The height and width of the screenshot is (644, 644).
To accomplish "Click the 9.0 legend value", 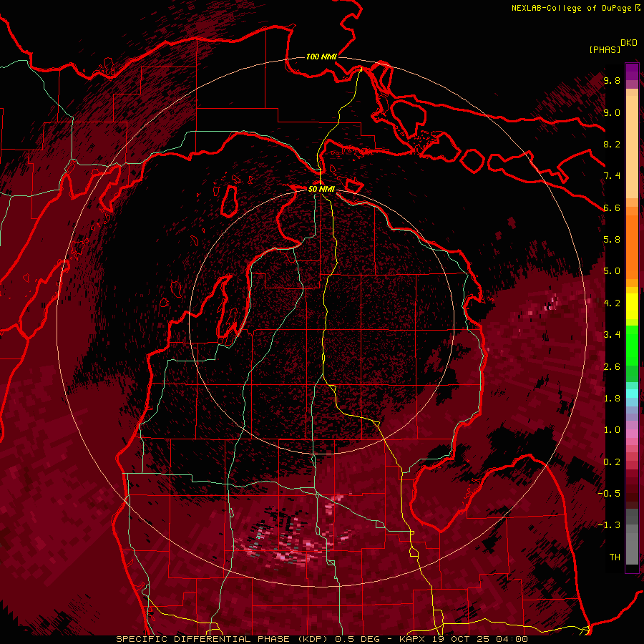I will click(612, 112).
